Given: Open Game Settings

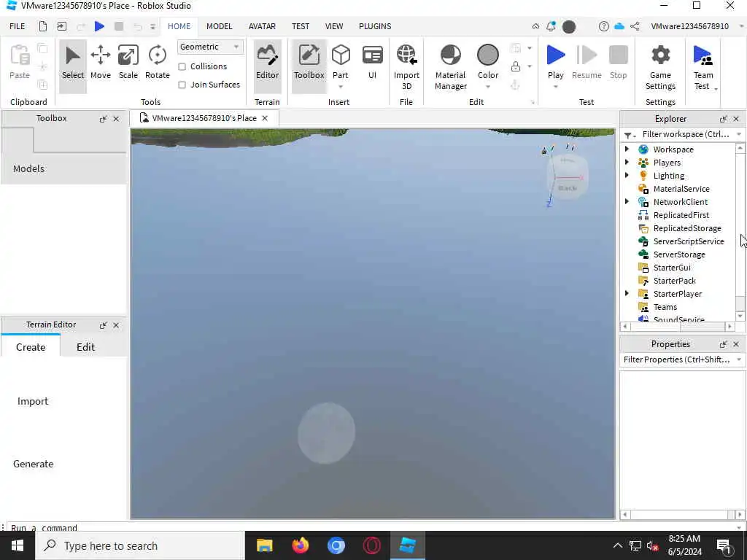Looking at the screenshot, I should 660,66.
